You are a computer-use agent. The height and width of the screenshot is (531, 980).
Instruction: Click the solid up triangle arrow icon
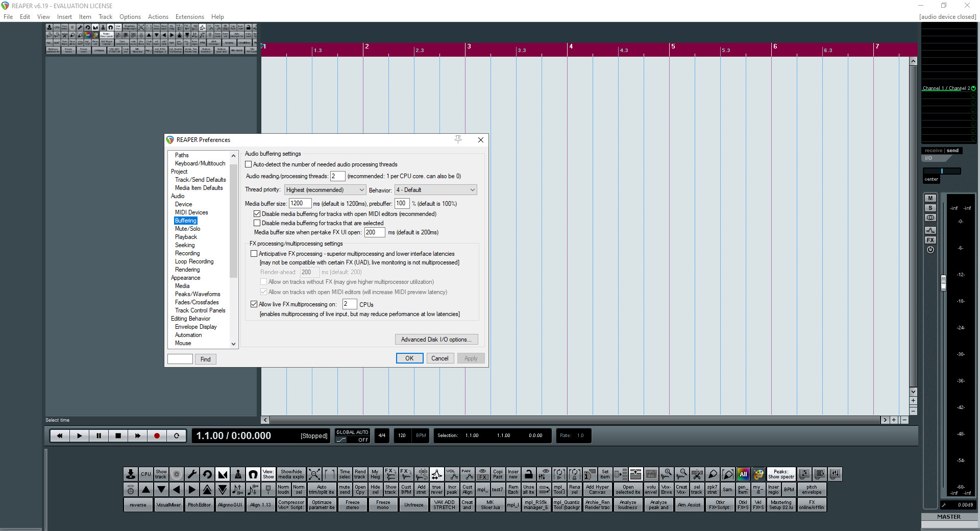146,490
